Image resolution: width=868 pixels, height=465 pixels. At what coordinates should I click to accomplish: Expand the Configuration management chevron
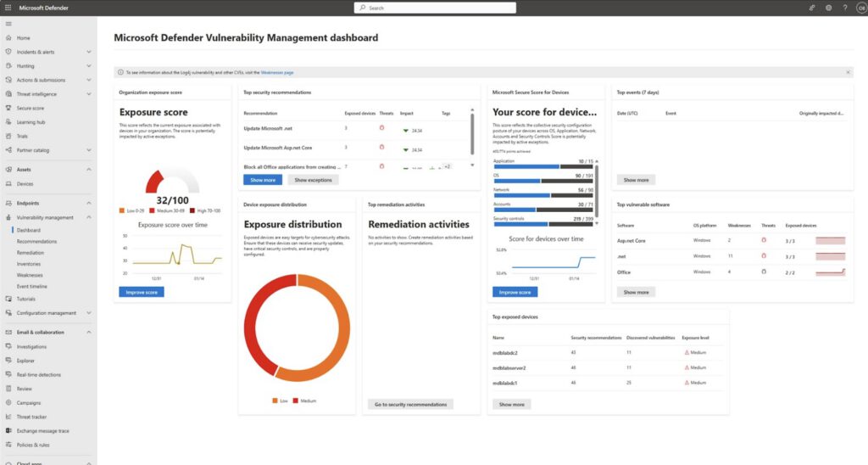click(x=88, y=312)
